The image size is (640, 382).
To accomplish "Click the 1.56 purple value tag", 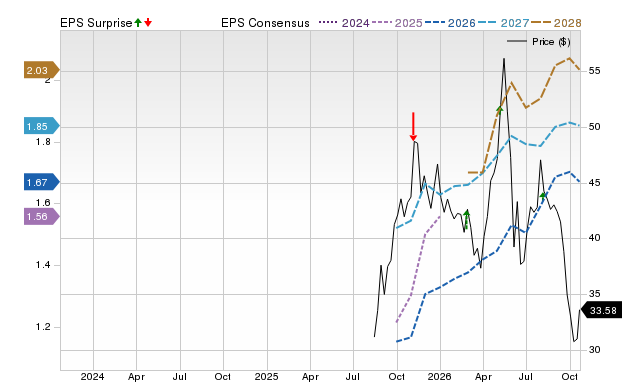I will [x=42, y=216].
